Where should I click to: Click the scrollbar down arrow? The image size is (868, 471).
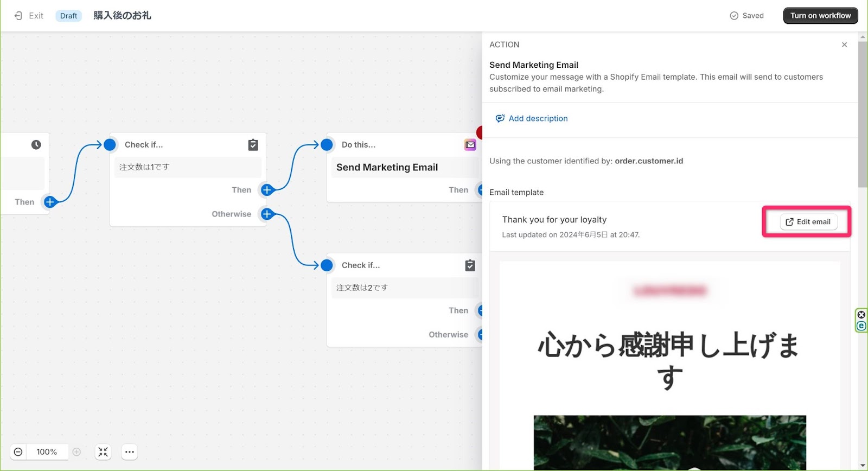tap(863, 466)
